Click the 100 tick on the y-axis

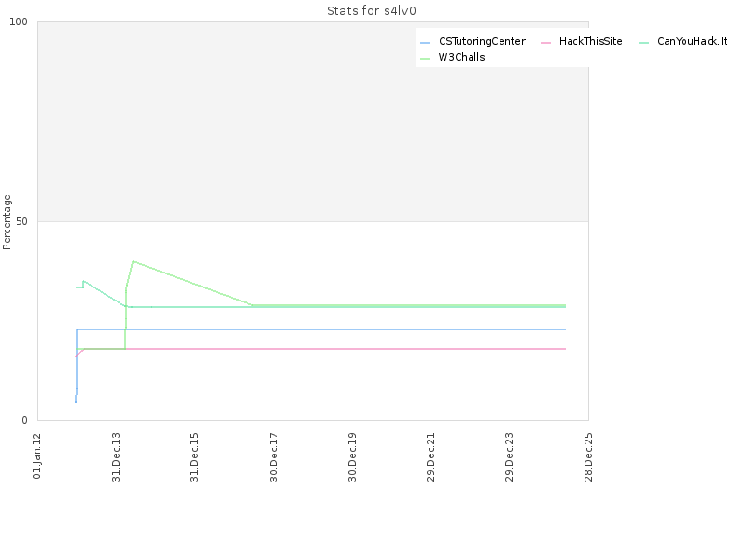22,22
